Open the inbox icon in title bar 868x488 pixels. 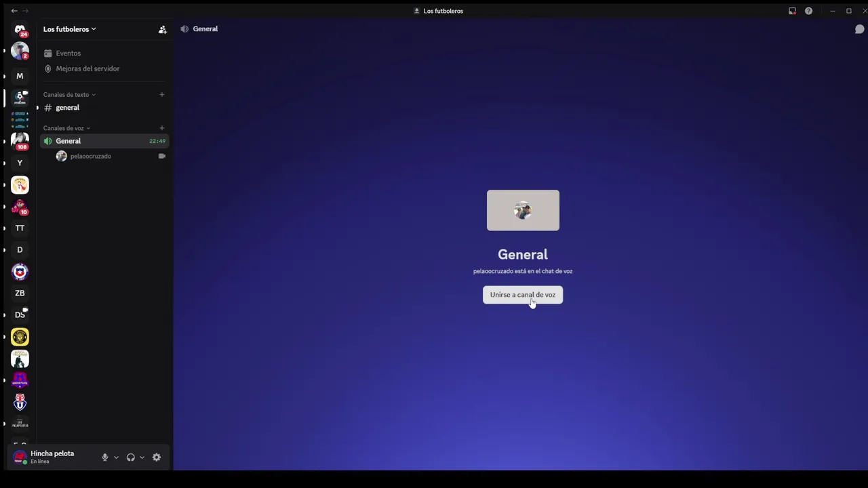pos(792,11)
